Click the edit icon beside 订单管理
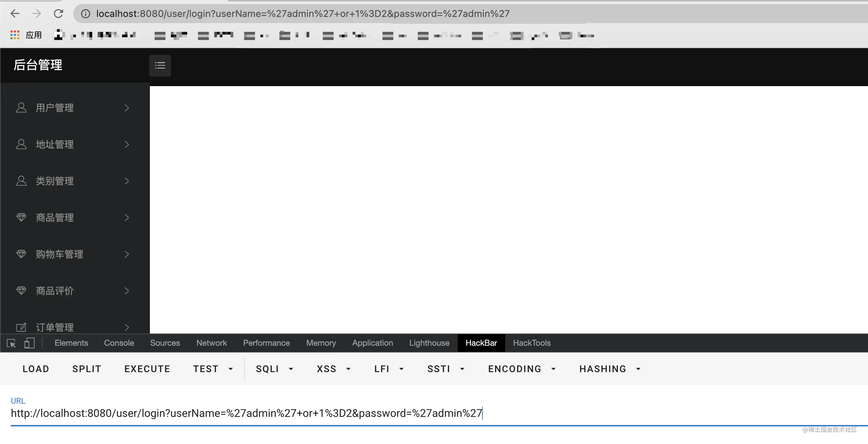 click(x=21, y=327)
